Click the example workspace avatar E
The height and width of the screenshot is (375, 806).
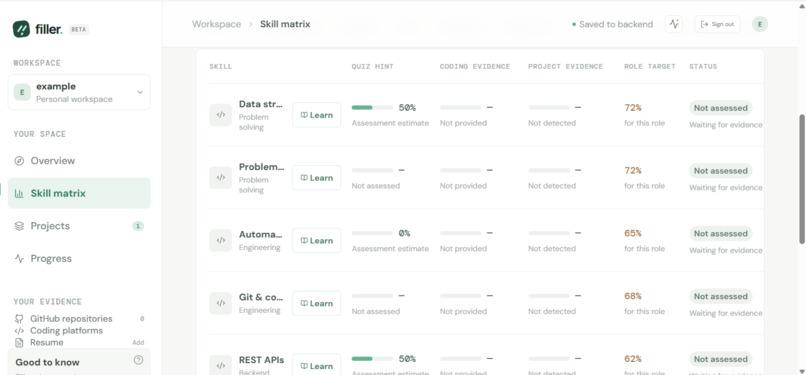(x=22, y=92)
